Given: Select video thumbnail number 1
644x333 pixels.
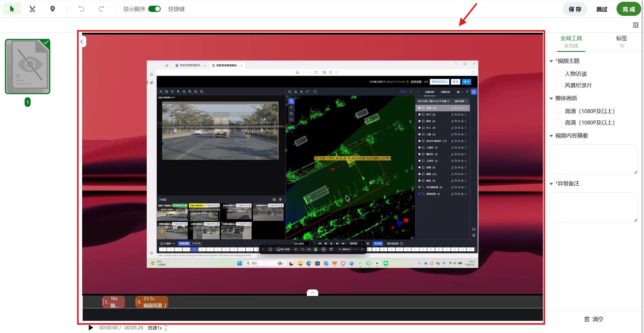Looking at the screenshot, I should (27, 67).
